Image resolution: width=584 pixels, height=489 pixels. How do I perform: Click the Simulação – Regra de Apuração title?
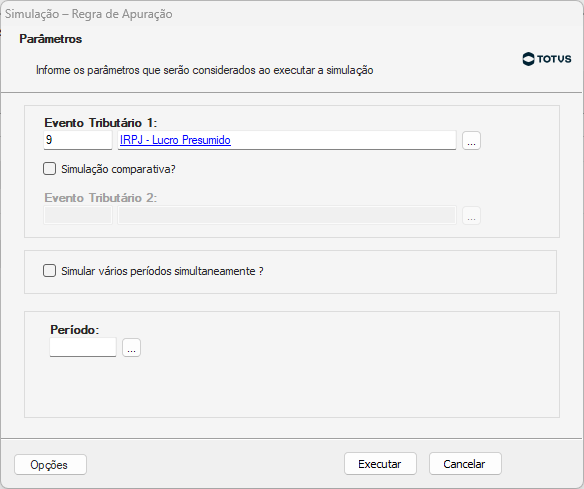click(x=89, y=14)
